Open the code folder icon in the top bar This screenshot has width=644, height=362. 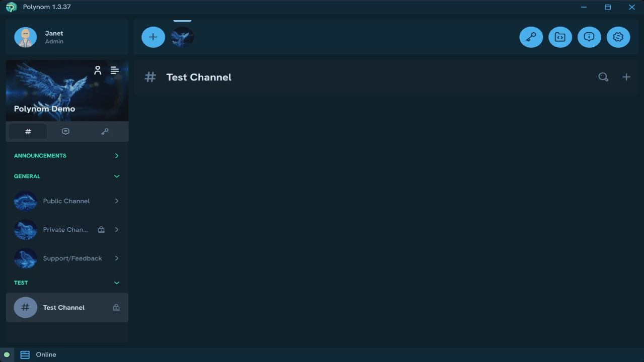click(x=560, y=37)
